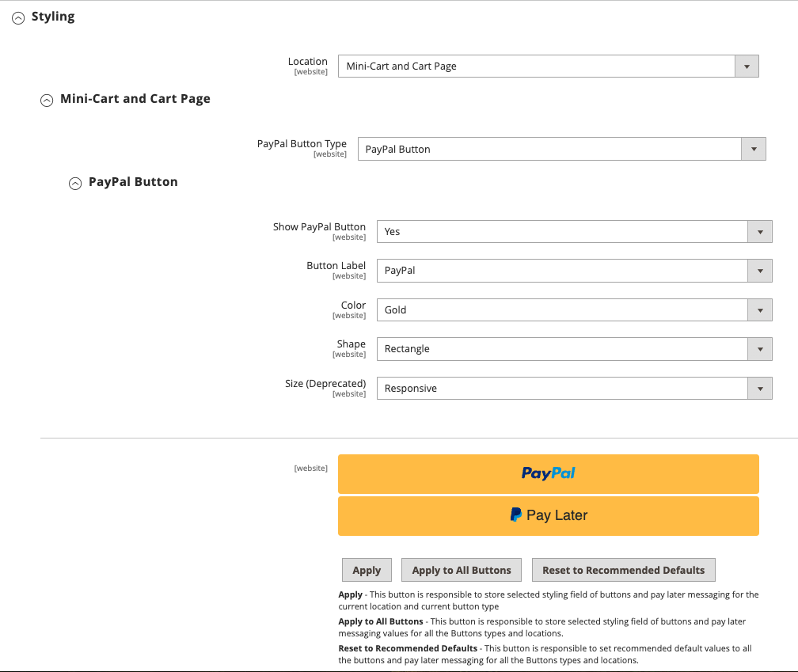Open the Color dropdown set to Gold

coord(575,309)
